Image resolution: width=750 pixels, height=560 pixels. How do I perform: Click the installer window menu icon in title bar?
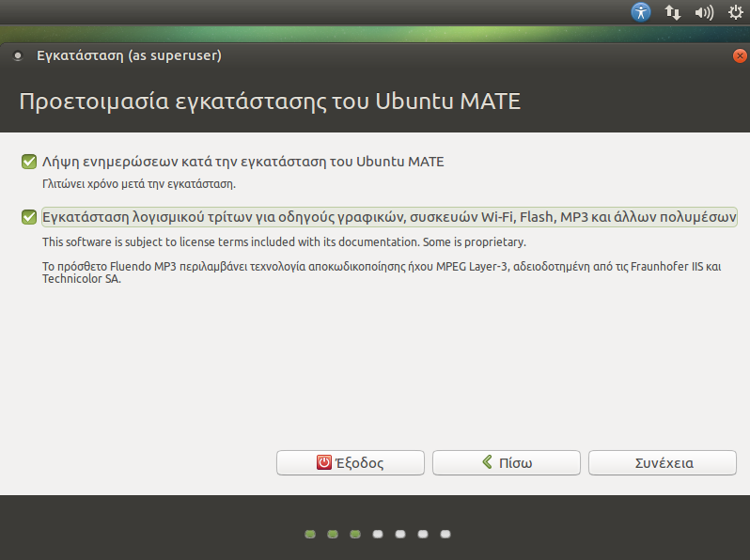pyautogui.click(x=17, y=56)
